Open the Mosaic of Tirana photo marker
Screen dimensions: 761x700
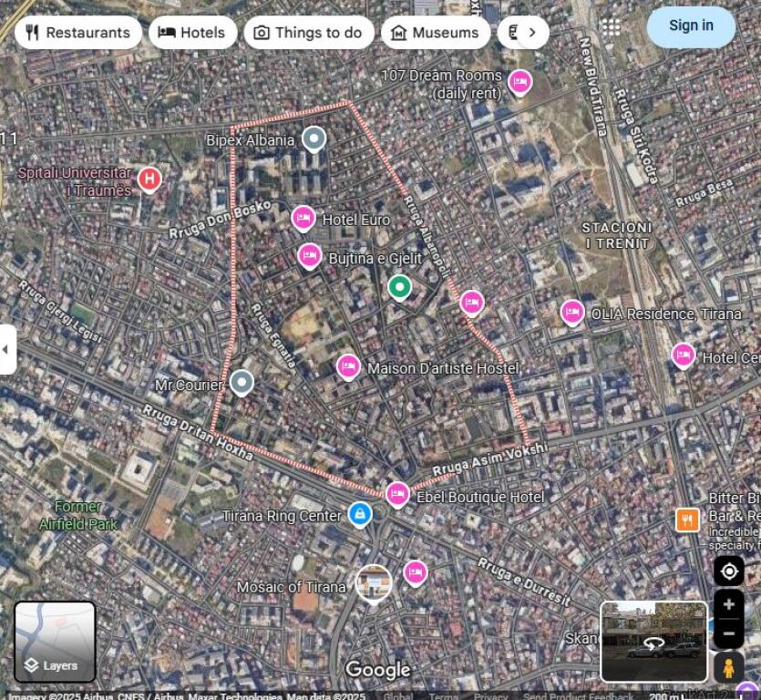pos(374,583)
